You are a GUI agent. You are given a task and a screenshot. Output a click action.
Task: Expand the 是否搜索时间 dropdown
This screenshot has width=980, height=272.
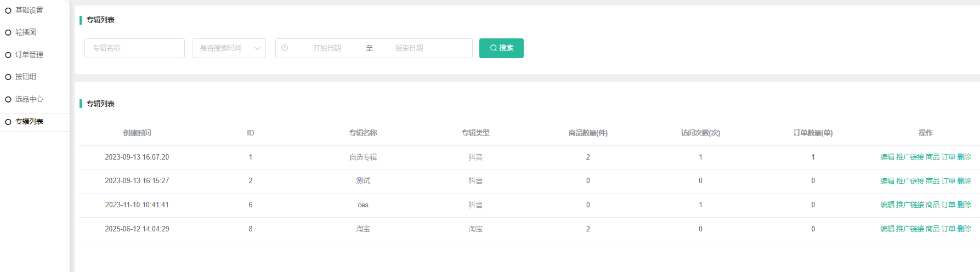click(x=229, y=48)
